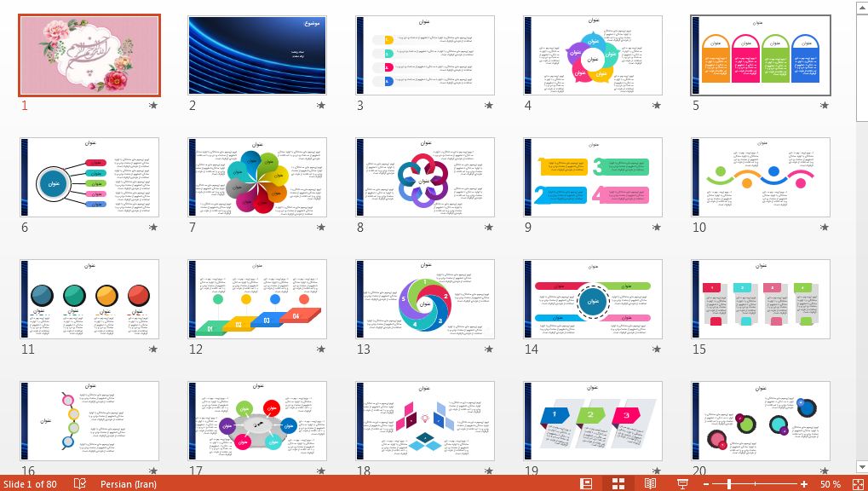Open Reading View

[x=650, y=483]
